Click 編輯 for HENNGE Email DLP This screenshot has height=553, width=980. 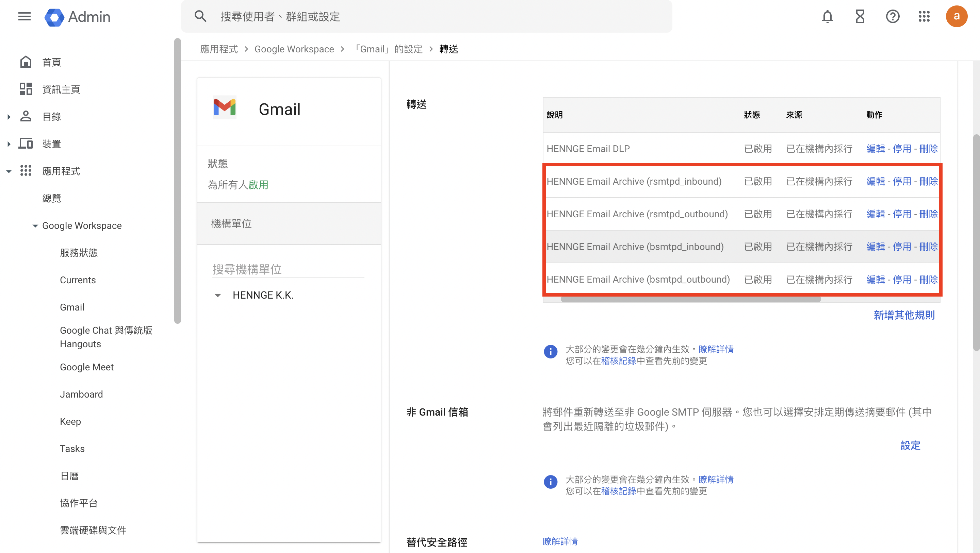[x=876, y=149]
